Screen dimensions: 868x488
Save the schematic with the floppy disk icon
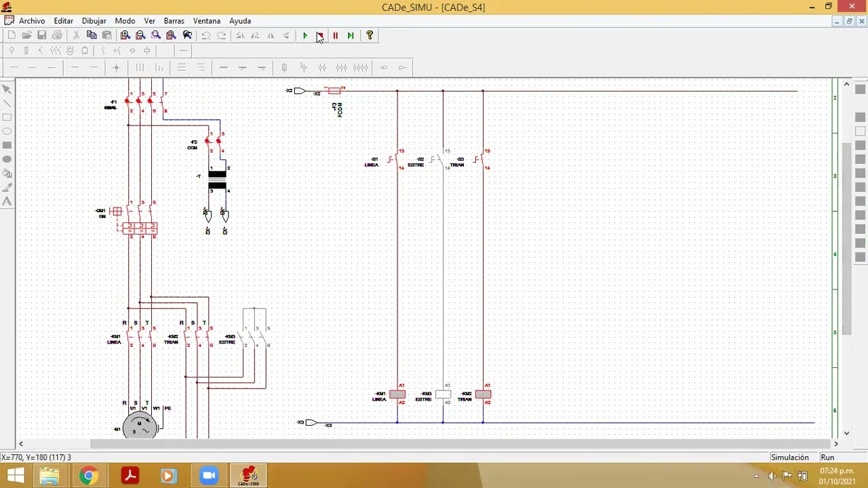[x=41, y=35]
